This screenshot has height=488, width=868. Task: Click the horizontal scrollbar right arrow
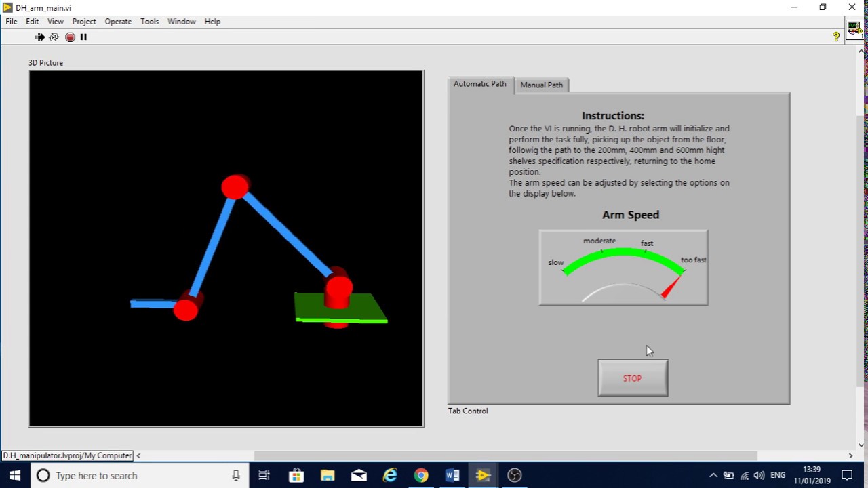(x=850, y=456)
